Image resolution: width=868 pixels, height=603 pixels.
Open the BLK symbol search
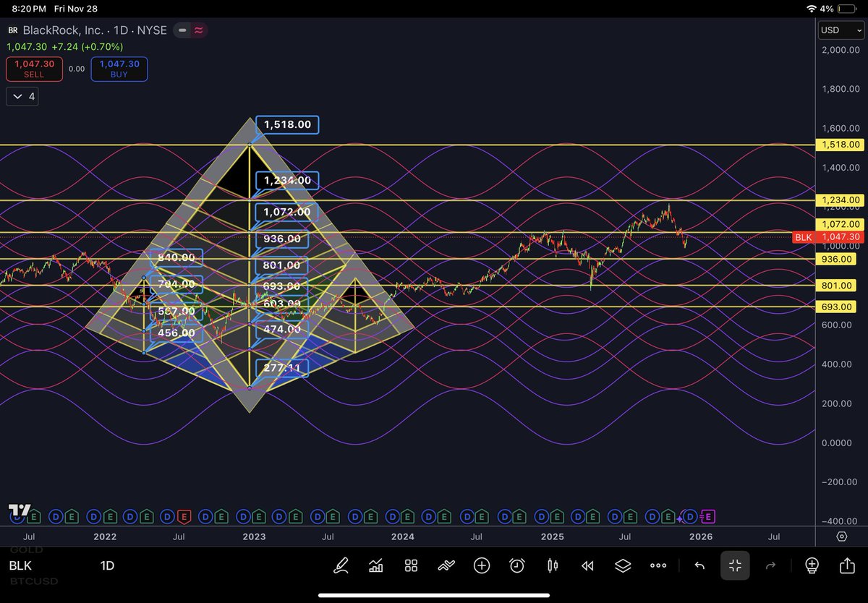point(20,565)
